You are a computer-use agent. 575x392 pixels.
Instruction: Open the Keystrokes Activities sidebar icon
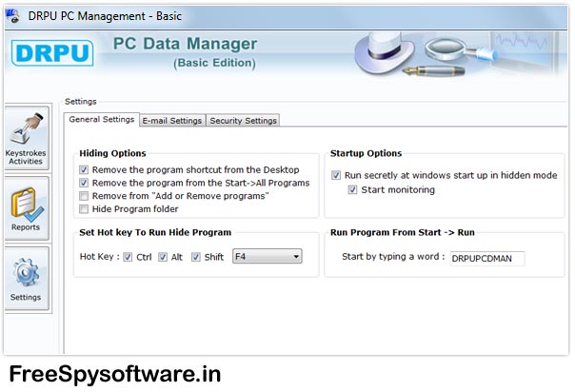[x=26, y=138]
